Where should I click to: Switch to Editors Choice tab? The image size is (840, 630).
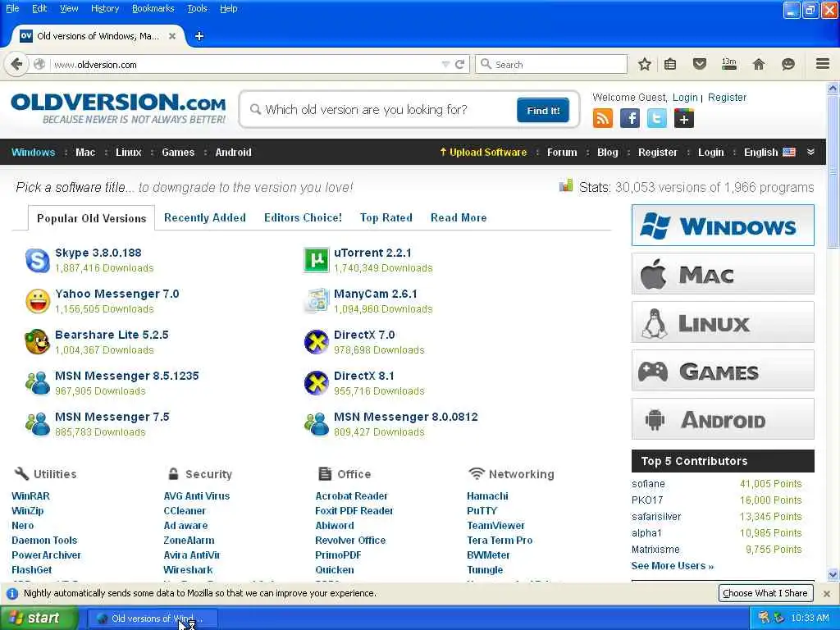click(x=303, y=217)
